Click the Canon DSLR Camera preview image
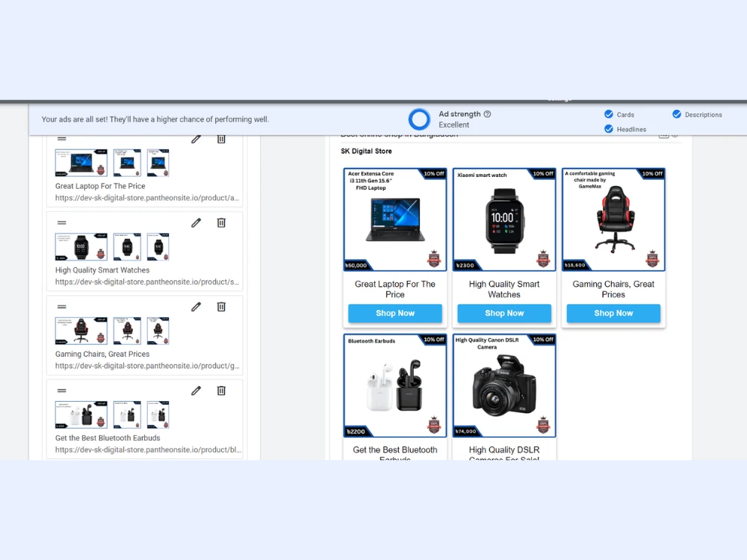 point(504,385)
